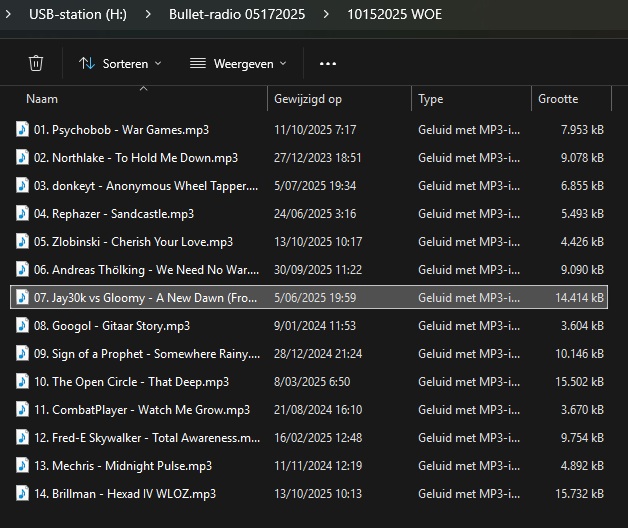
Task: Select file name 10. The Open Circle - That Deep.mp3
Action: 131,382
